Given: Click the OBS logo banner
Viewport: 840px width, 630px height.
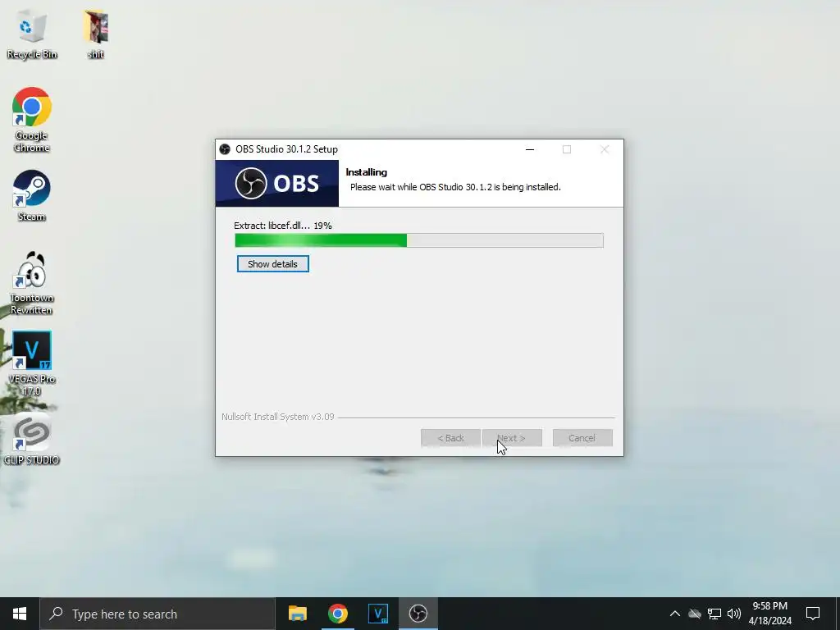Looking at the screenshot, I should click(277, 183).
